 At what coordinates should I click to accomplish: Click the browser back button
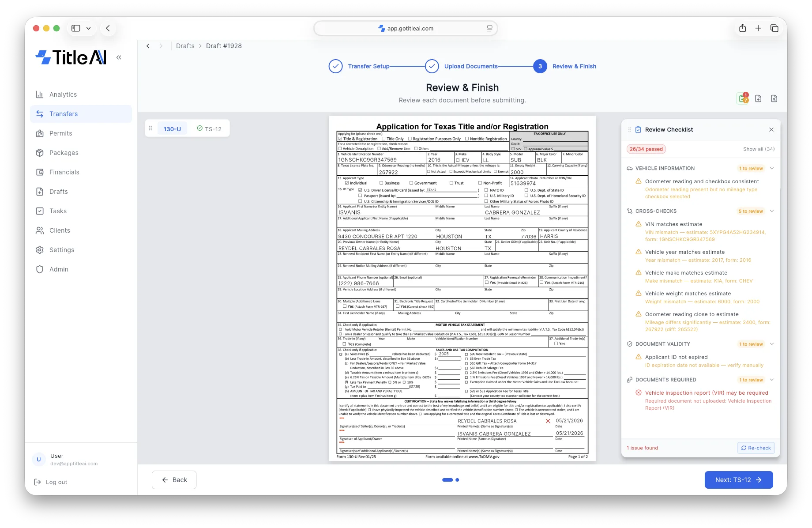108,28
